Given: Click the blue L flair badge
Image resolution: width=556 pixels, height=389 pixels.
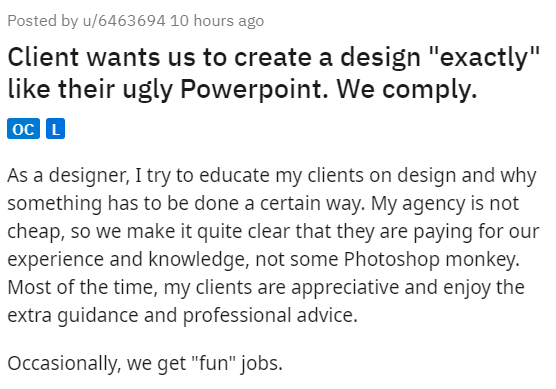Looking at the screenshot, I should coord(55,128).
